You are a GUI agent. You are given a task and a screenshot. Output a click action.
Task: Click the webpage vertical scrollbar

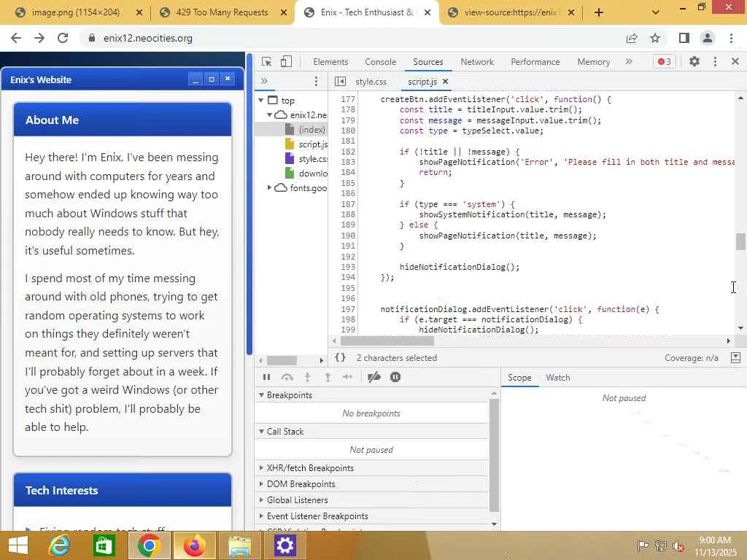pyautogui.click(x=249, y=205)
